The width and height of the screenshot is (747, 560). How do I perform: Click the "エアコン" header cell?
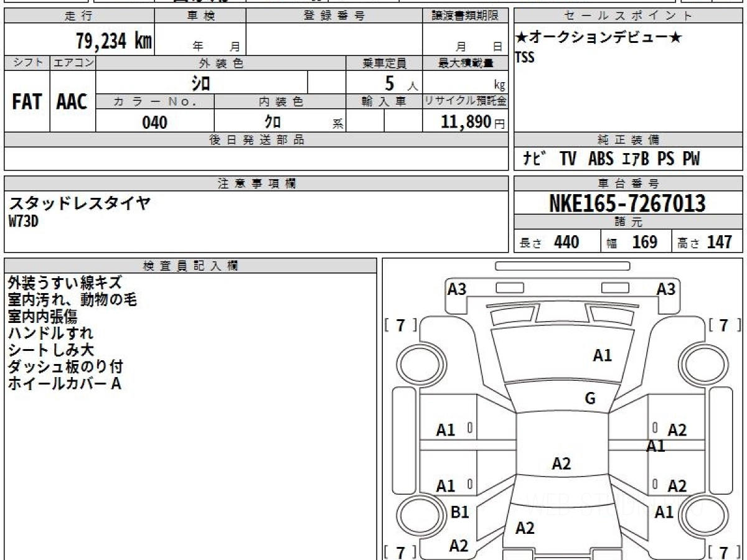73,63
